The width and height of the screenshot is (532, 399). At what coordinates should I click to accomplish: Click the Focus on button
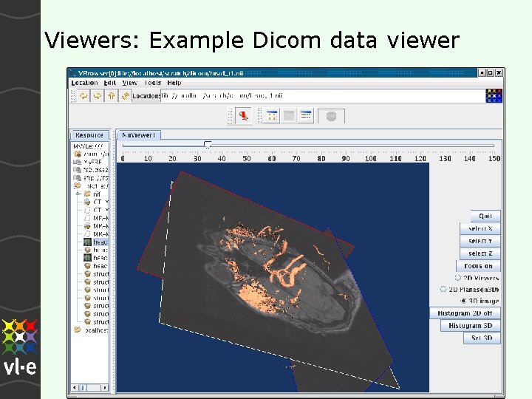coord(478,266)
